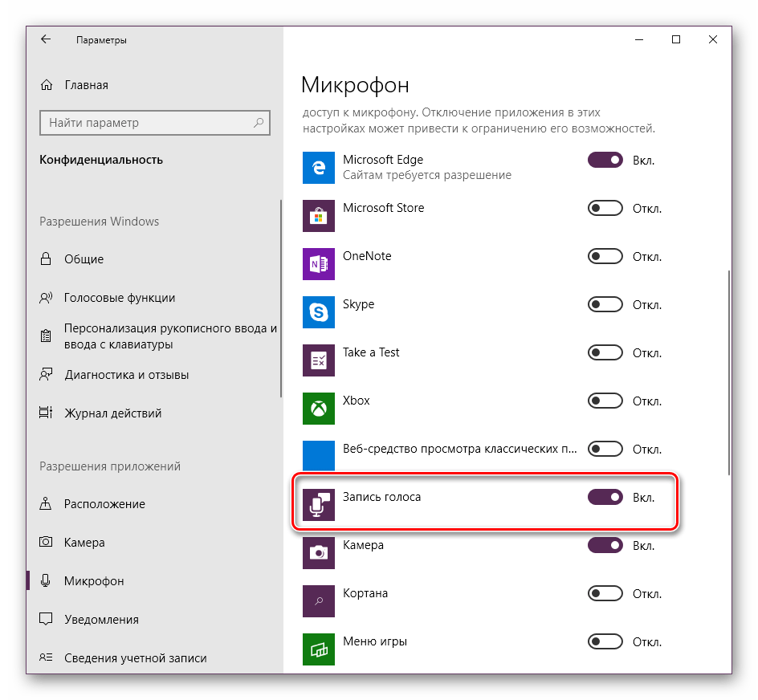Click the Take a Test icon
Screen dimensions: 758x700
coord(318,360)
